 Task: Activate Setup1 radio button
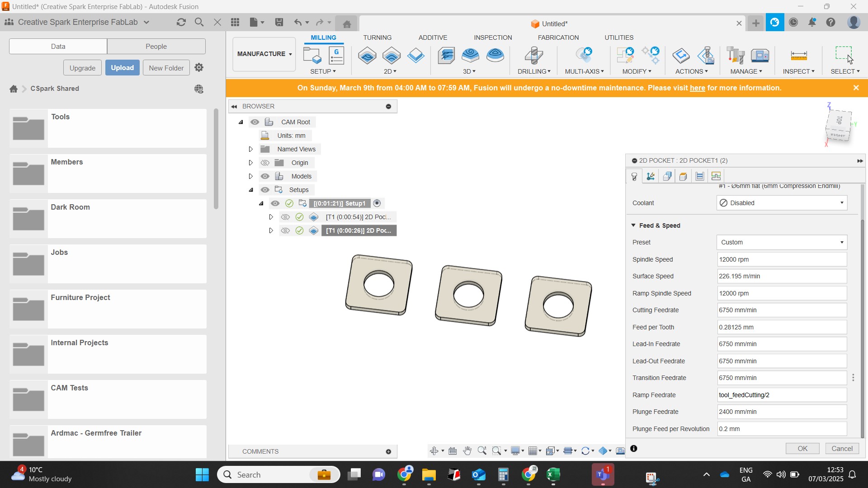[x=377, y=203]
